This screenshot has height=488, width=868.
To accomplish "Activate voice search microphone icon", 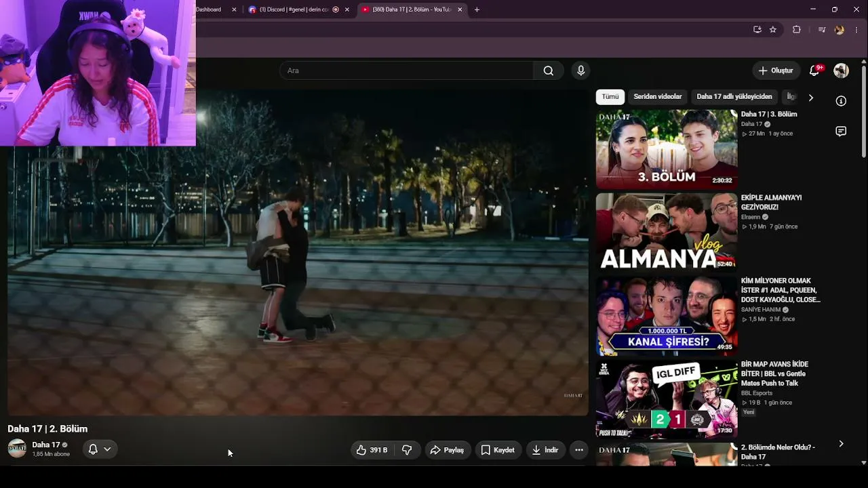I will click(580, 70).
